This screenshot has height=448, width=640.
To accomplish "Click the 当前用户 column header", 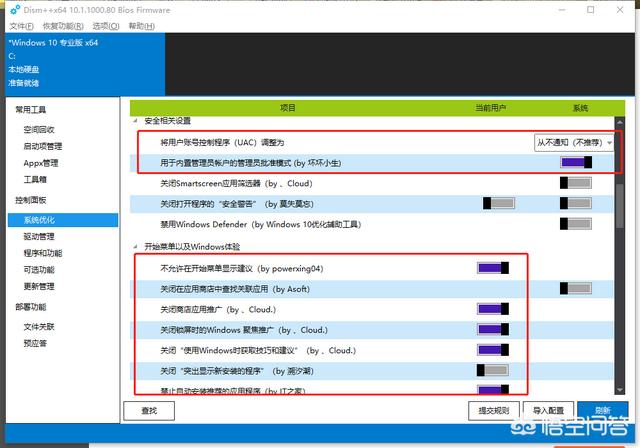I will pyautogui.click(x=490, y=108).
